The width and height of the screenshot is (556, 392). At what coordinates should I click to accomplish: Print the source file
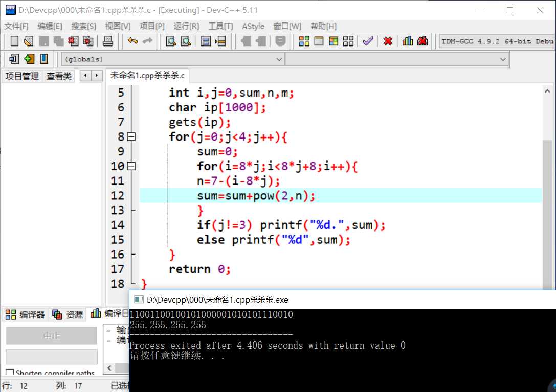pyautogui.click(x=108, y=41)
